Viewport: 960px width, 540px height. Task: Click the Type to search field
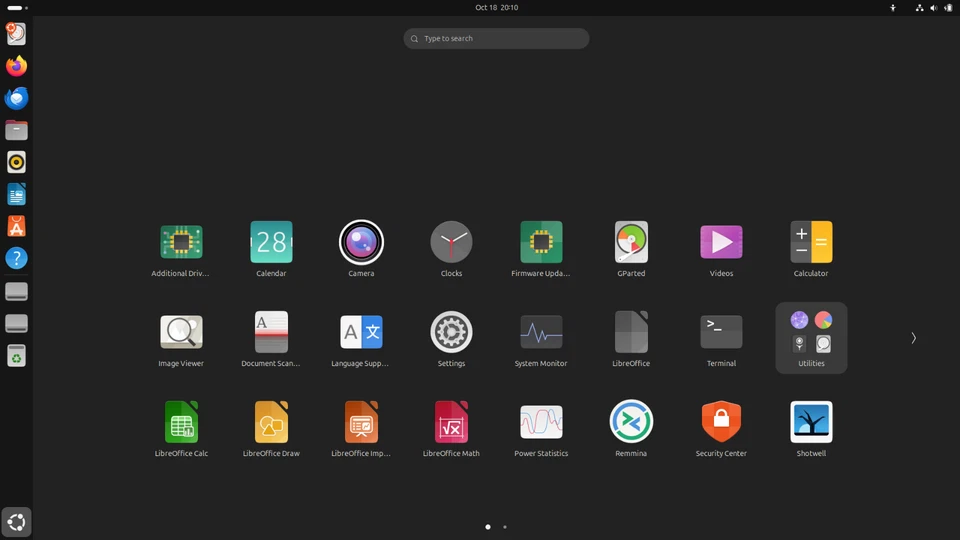coord(497,39)
